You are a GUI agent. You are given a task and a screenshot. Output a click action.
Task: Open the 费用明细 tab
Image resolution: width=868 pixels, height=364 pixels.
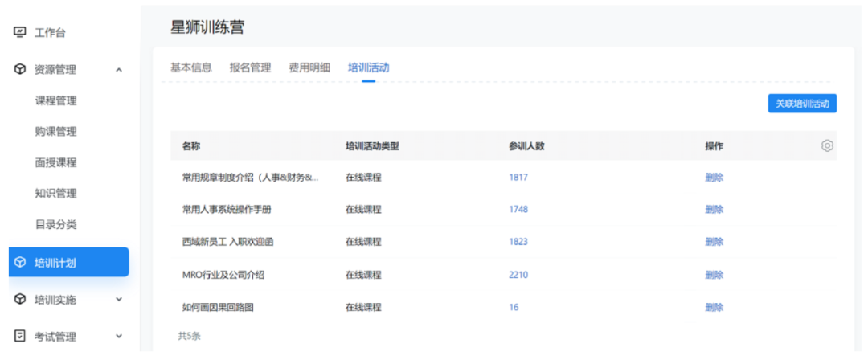309,67
